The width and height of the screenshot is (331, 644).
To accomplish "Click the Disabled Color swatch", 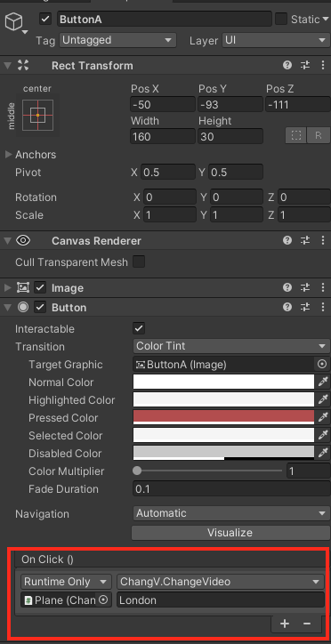I will point(224,453).
